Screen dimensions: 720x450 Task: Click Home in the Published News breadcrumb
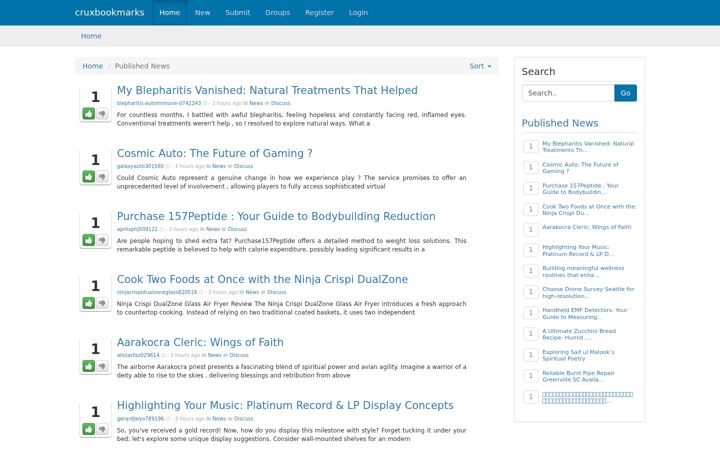point(92,66)
